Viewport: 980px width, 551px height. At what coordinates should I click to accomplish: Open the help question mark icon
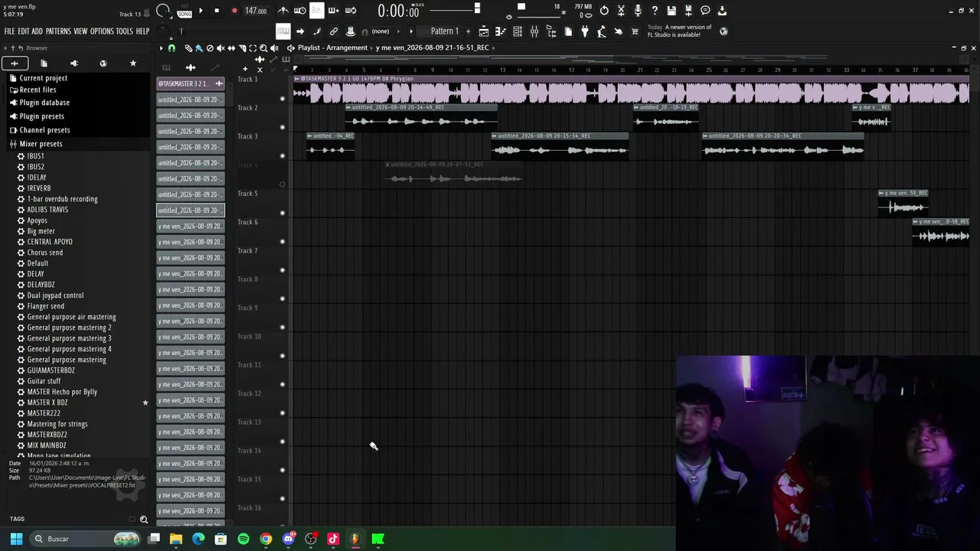coord(655,11)
